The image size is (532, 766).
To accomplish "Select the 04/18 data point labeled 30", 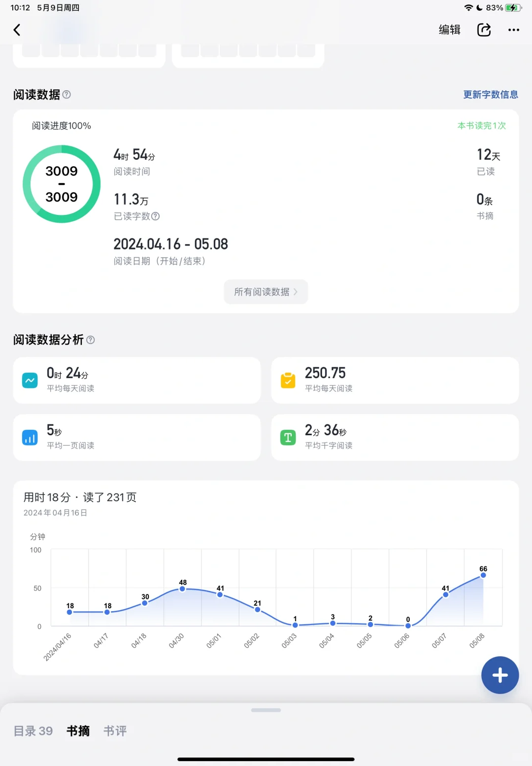I will tap(145, 603).
